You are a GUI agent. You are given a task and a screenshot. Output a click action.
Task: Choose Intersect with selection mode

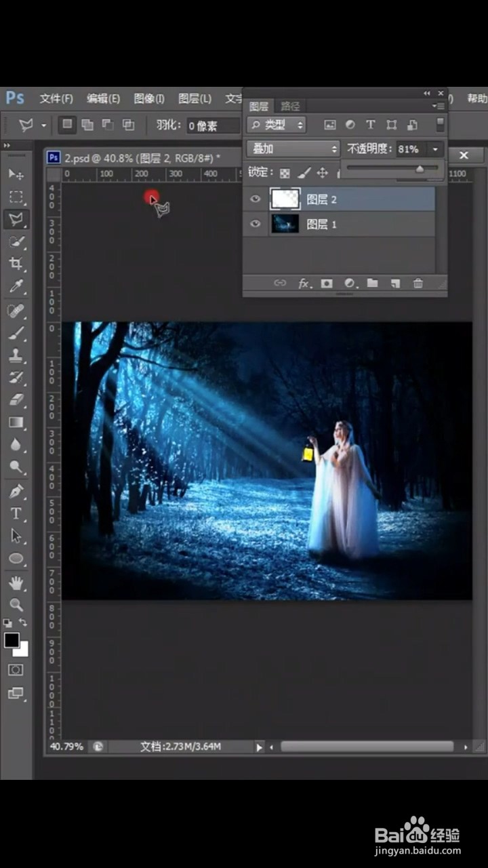pyautogui.click(x=128, y=125)
